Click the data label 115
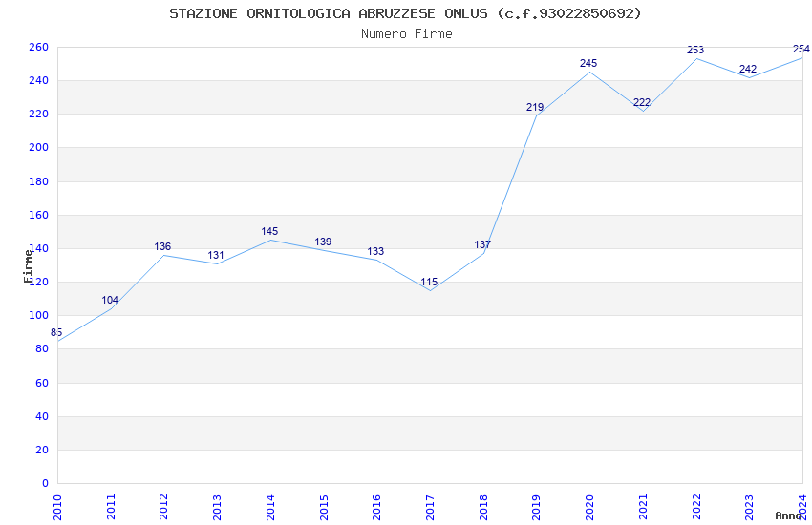Screen dimensions: 812x525 429,282
